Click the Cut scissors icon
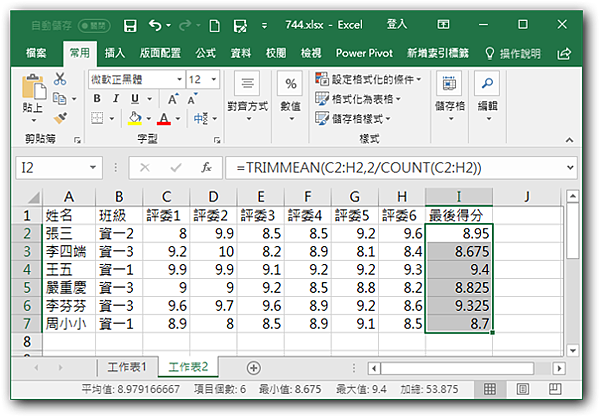The width and height of the screenshot is (600, 417). pos(60,78)
